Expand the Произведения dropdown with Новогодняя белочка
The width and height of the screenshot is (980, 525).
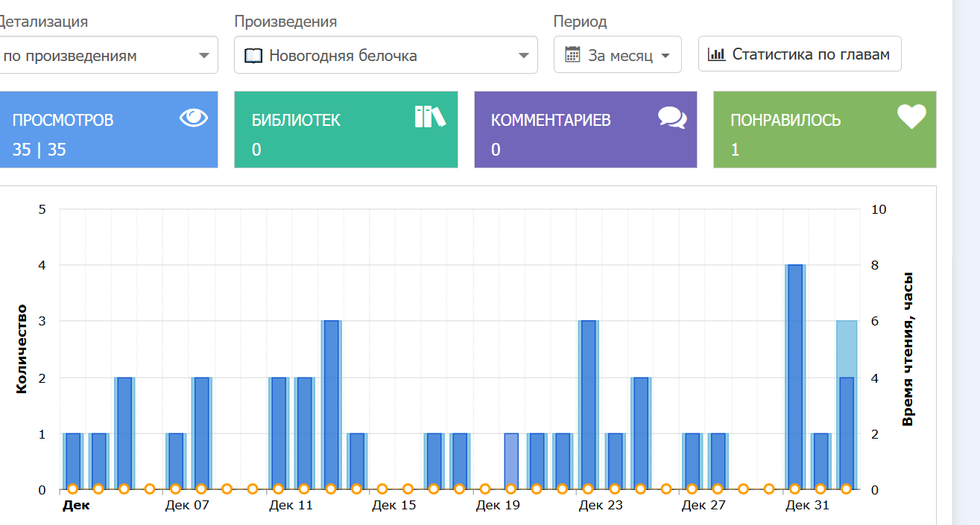tap(524, 56)
